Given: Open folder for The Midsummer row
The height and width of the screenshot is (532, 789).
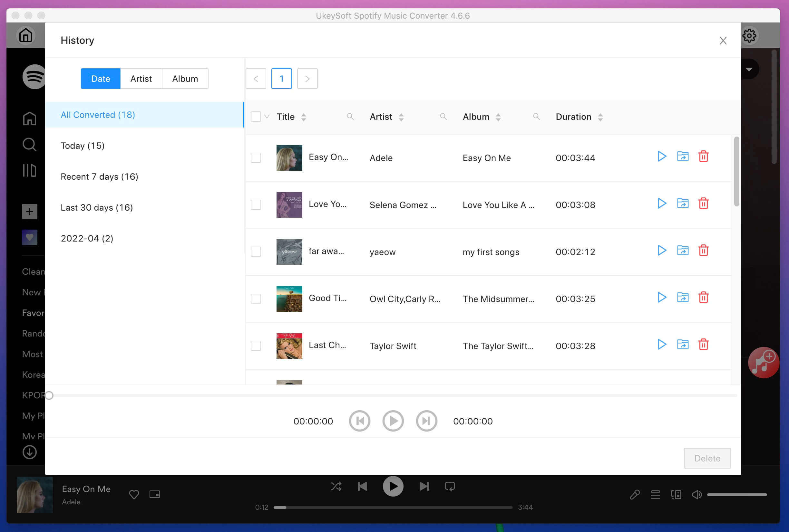Looking at the screenshot, I should pyautogui.click(x=683, y=298).
